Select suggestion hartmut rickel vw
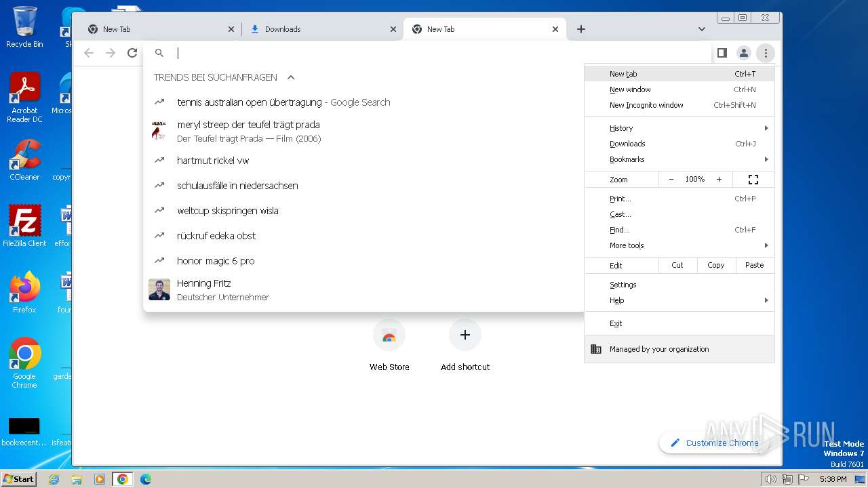 pyautogui.click(x=363, y=161)
